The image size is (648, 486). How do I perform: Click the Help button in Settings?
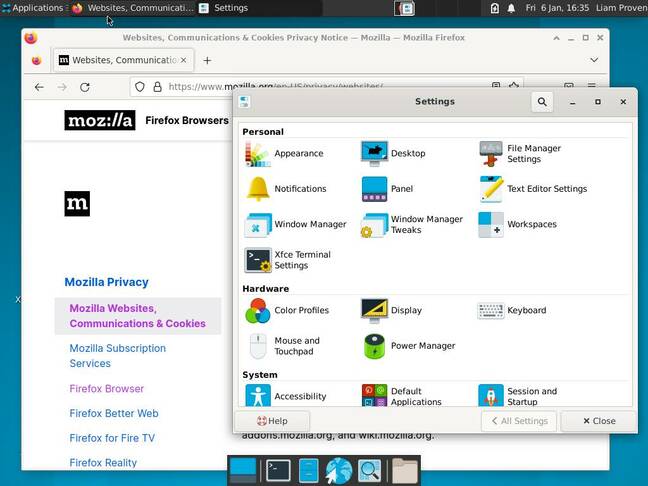(x=272, y=421)
